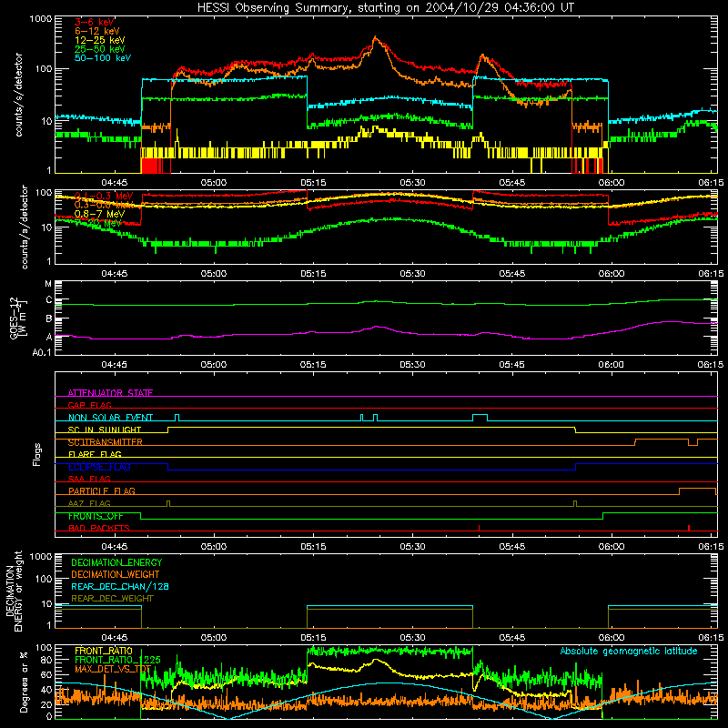Click the 05:30 time label under Flags panel

(x=412, y=547)
